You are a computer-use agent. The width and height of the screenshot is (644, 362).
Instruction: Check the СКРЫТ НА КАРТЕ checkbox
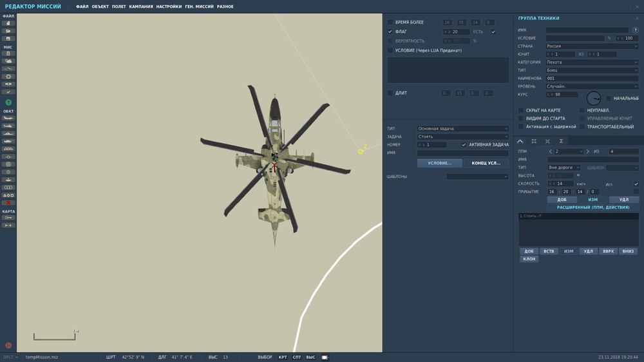521,110
